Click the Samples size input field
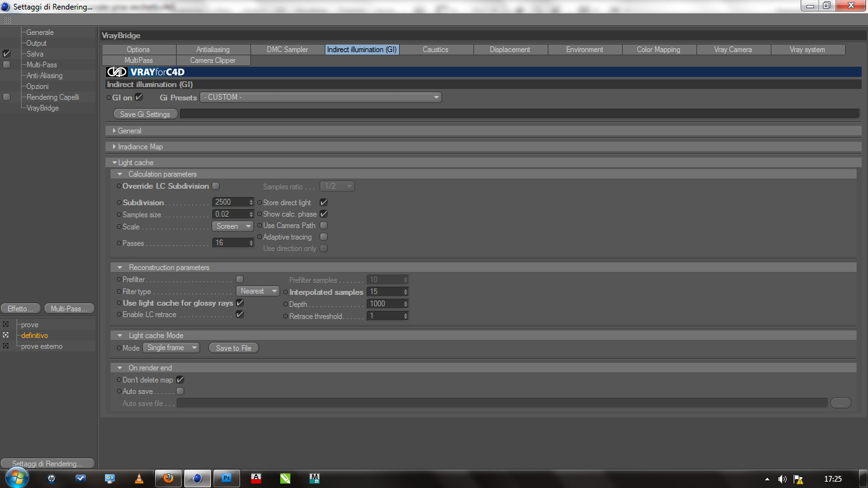This screenshot has width=868, height=488. [230, 215]
